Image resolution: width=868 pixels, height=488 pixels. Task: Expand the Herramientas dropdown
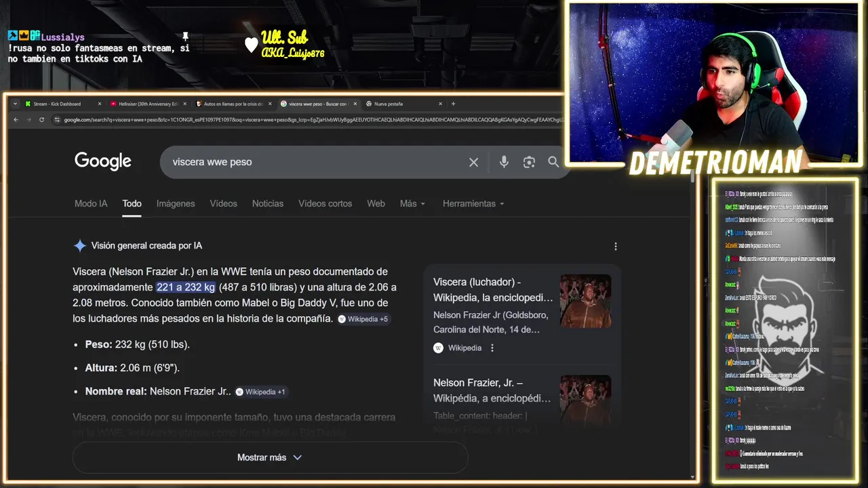pyautogui.click(x=473, y=203)
